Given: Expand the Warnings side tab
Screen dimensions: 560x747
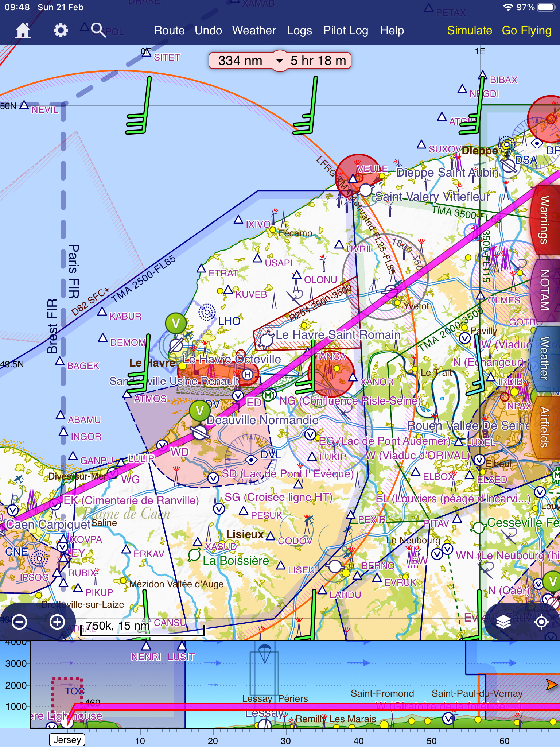Looking at the screenshot, I should [x=545, y=220].
